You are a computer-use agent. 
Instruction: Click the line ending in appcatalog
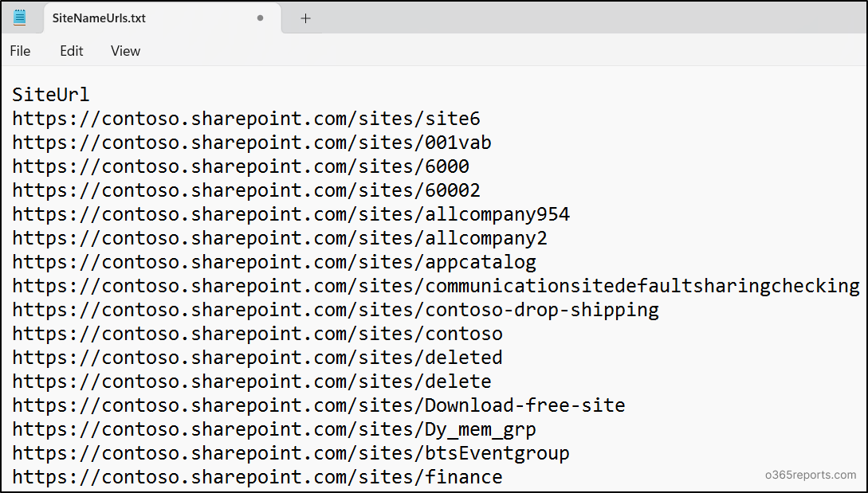(x=274, y=262)
